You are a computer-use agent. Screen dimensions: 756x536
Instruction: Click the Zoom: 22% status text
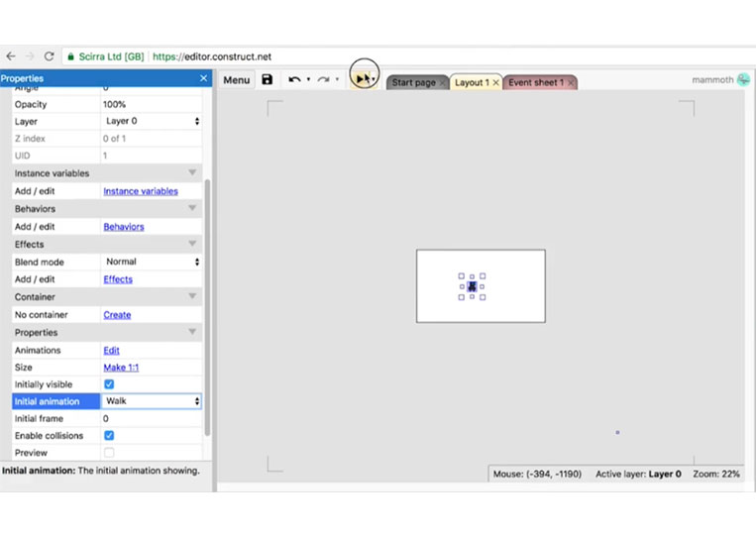[x=716, y=474]
